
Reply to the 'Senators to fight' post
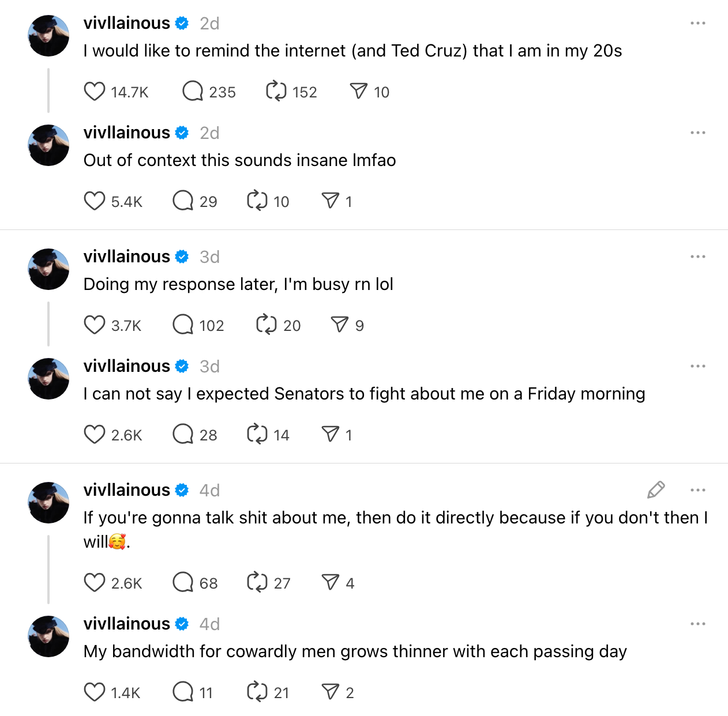183,435
